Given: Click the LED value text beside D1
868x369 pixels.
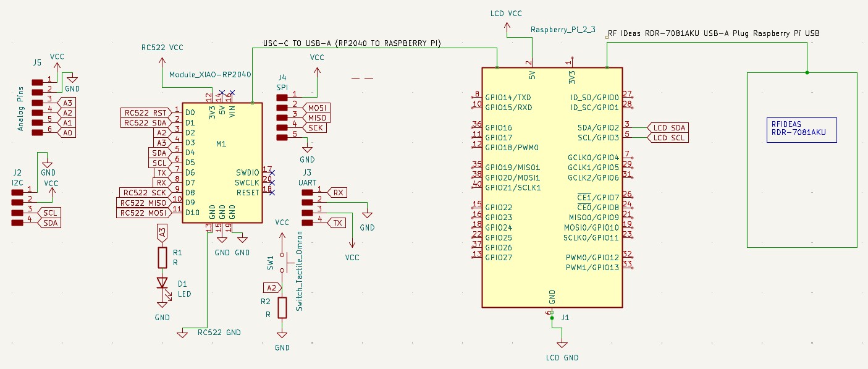Looking at the screenshot, I should [185, 294].
